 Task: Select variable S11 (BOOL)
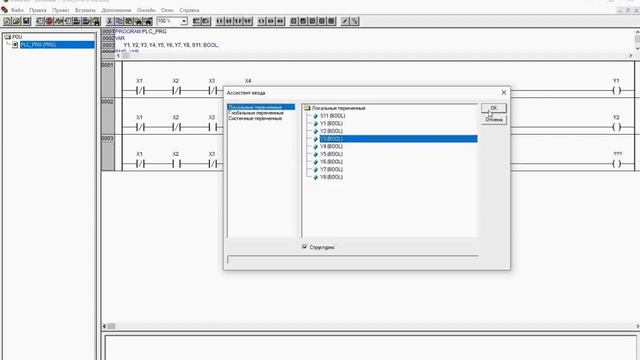(x=332, y=116)
